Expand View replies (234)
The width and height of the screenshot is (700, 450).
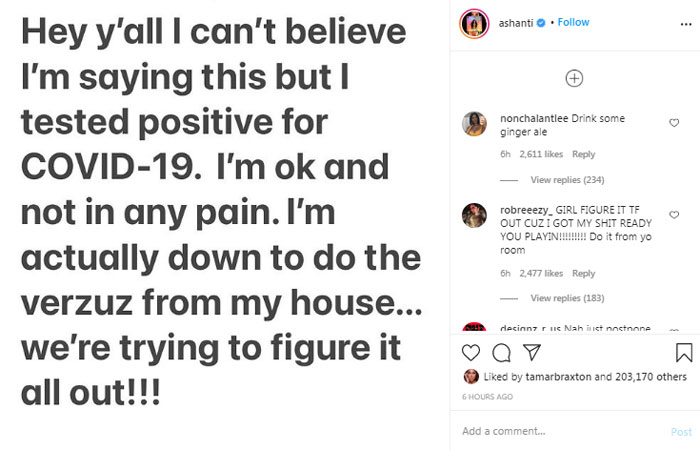tap(567, 180)
